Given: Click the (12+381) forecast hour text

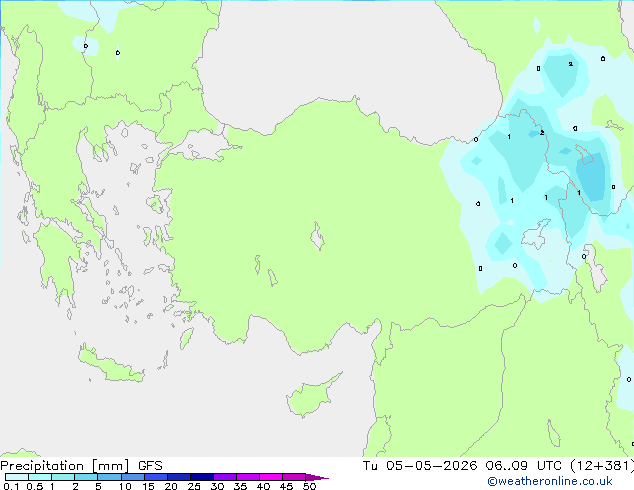Looking at the screenshot, I should click(x=602, y=466).
